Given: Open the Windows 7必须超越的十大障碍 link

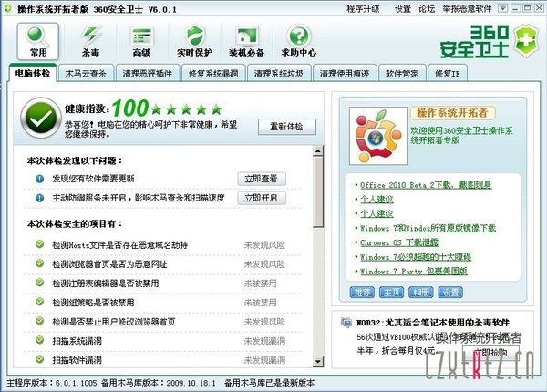Looking at the screenshot, I should [416, 257].
